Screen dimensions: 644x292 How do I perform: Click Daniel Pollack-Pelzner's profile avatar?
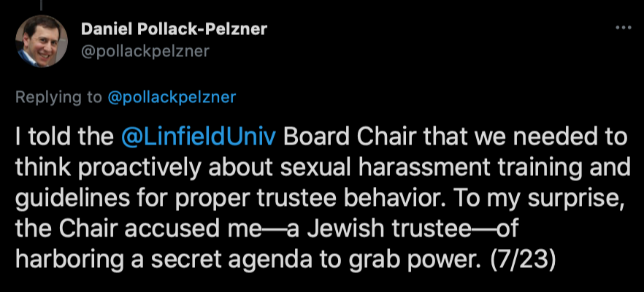tap(42, 41)
